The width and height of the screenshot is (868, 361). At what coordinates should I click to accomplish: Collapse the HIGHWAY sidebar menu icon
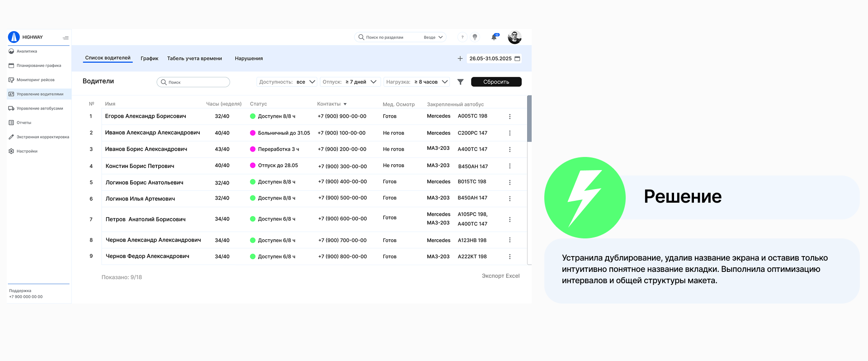coord(66,38)
